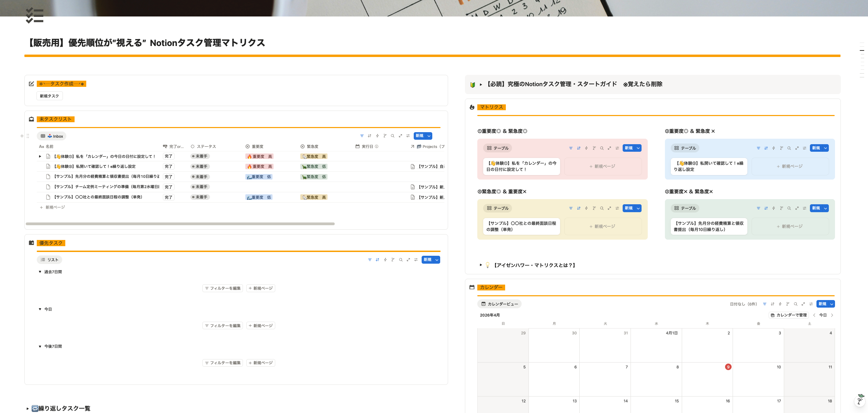Select the リスト view tab
This screenshot has width=868, height=413.
coord(49,260)
